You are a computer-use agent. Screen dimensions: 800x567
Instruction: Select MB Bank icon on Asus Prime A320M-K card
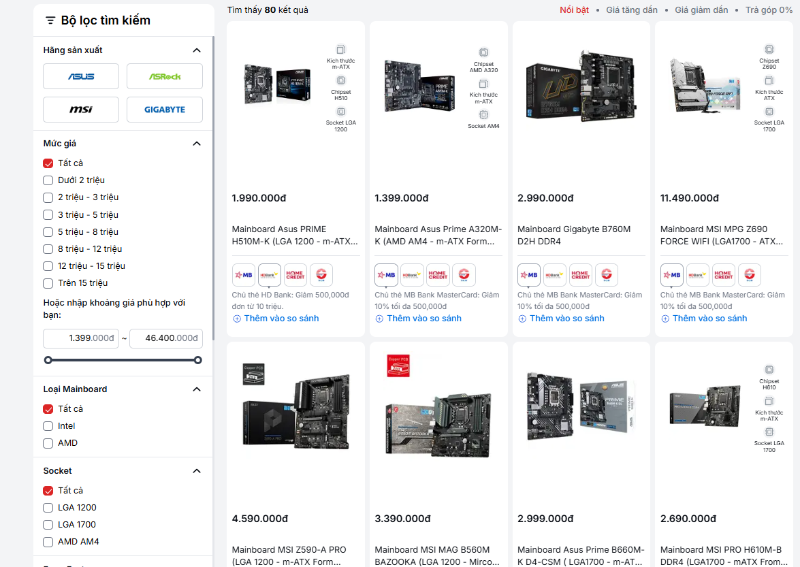386,275
